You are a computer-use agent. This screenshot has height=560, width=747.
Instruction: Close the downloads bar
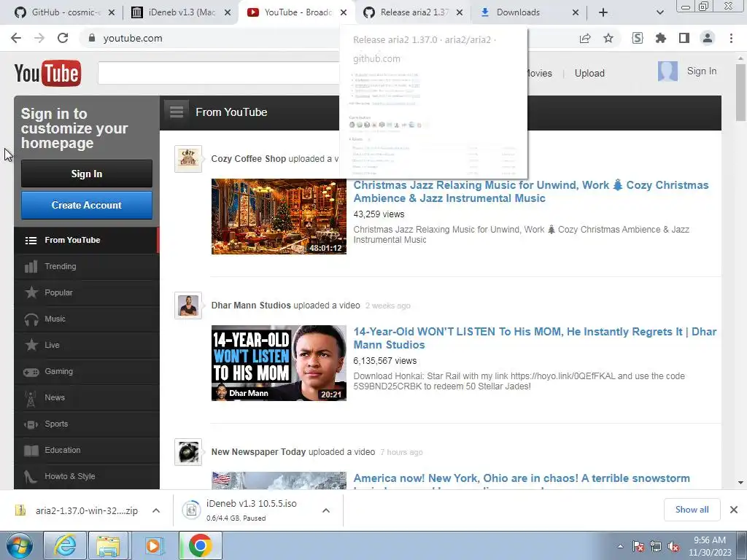click(x=734, y=510)
